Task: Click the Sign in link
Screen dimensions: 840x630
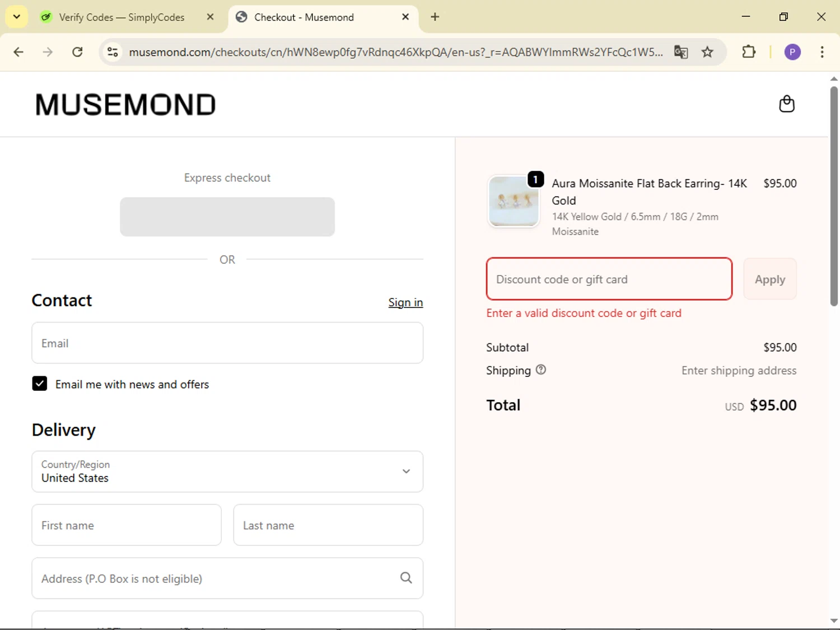Action: coord(405,302)
